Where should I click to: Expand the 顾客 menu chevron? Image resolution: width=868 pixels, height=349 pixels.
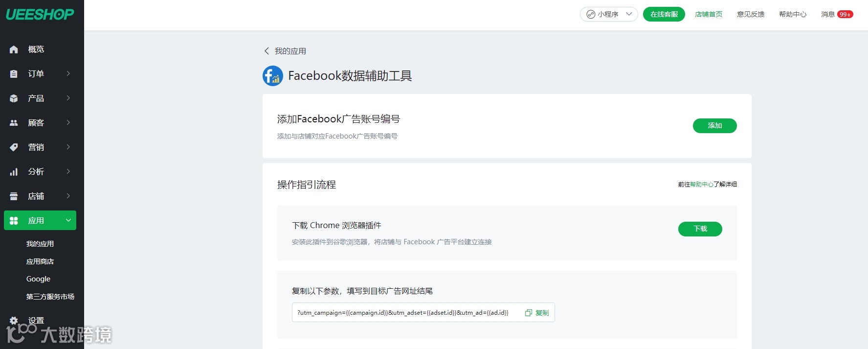click(68, 122)
